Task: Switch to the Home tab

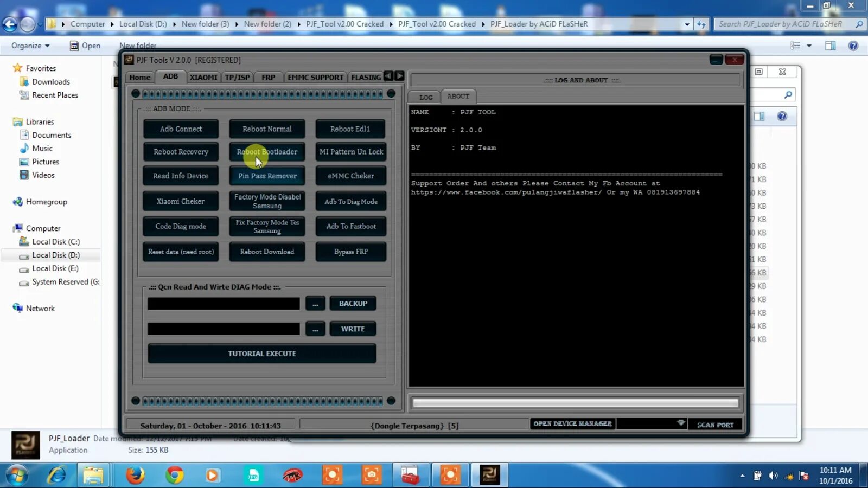Action: pyautogui.click(x=140, y=78)
